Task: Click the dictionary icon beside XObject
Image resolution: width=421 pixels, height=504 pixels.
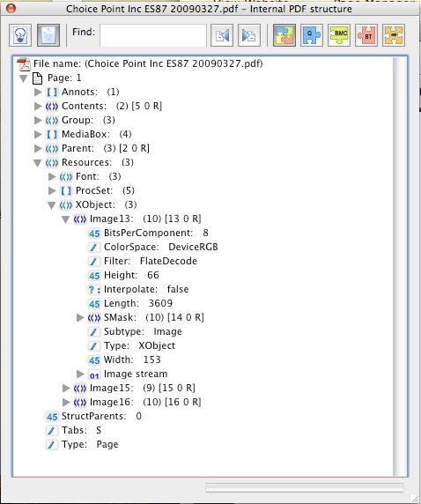Action: click(x=66, y=205)
